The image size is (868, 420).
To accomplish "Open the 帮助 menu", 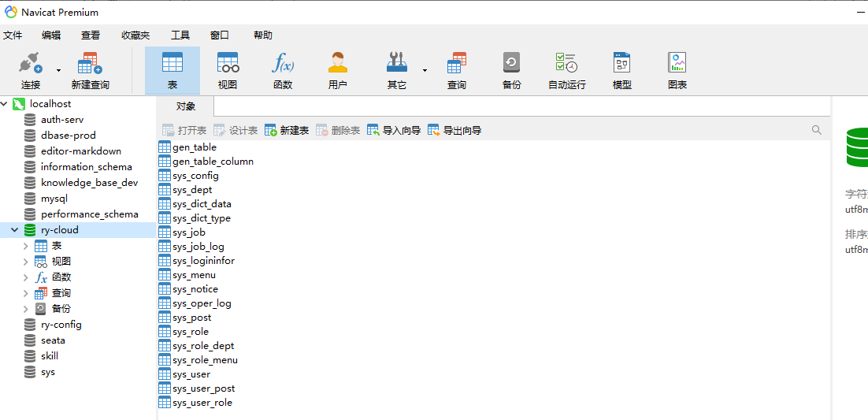I will pos(263,35).
